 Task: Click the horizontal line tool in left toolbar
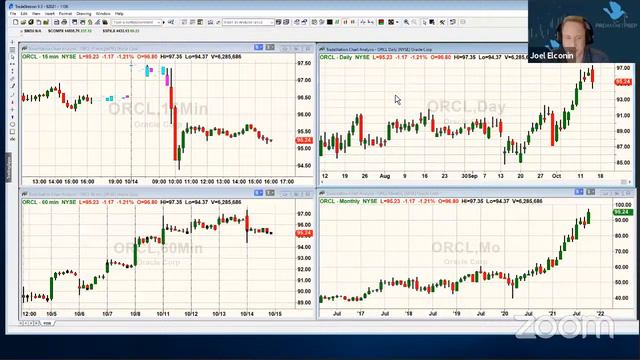(12, 64)
